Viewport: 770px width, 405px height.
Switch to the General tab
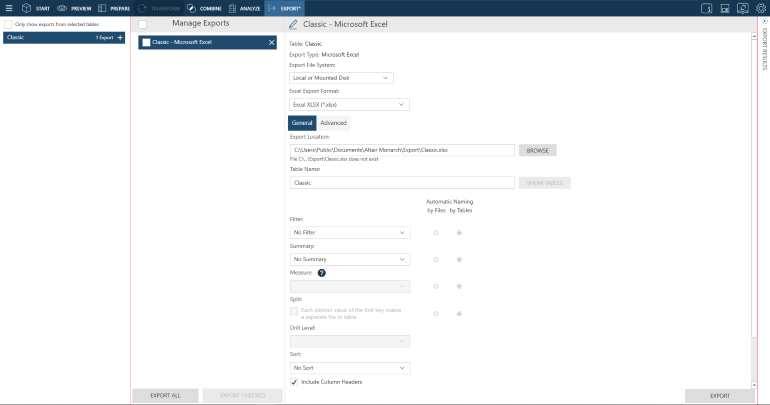tap(302, 123)
